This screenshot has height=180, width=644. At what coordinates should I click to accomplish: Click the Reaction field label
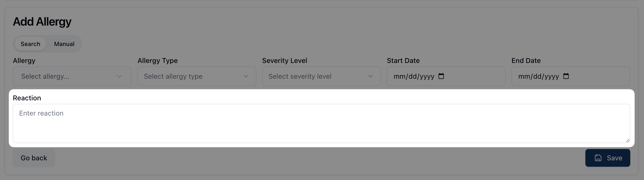coord(27,98)
